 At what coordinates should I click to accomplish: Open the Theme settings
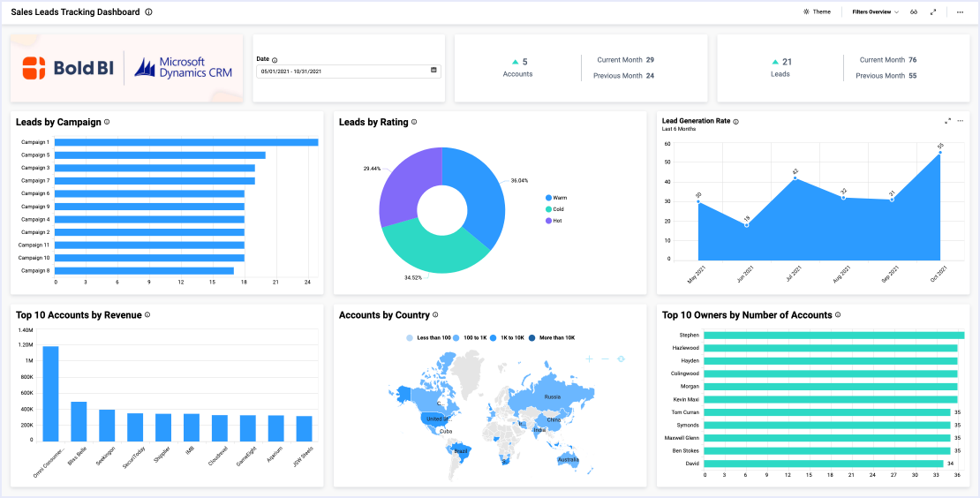pyautogui.click(x=817, y=12)
